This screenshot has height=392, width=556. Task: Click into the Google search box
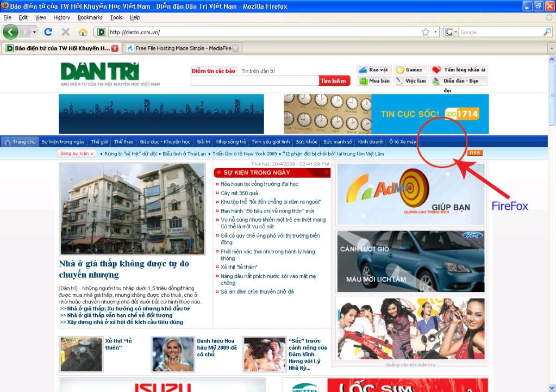(501, 32)
